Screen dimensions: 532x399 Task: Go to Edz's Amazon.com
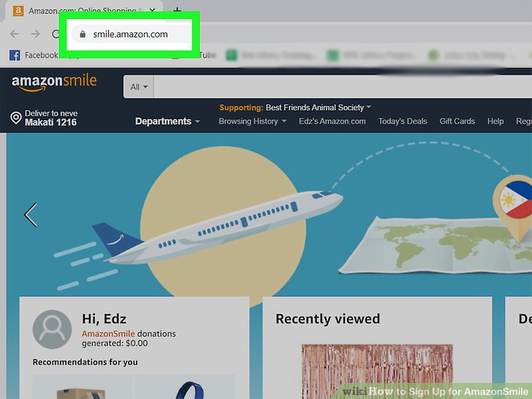332,121
